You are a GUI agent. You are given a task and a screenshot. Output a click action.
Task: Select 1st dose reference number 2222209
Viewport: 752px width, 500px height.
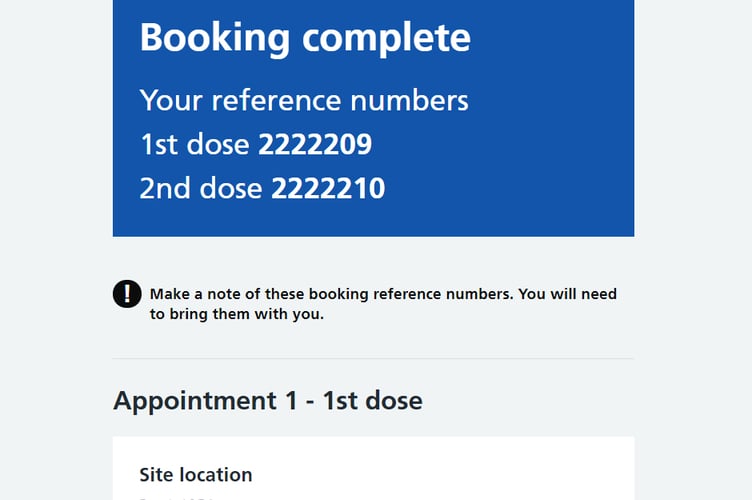point(315,144)
